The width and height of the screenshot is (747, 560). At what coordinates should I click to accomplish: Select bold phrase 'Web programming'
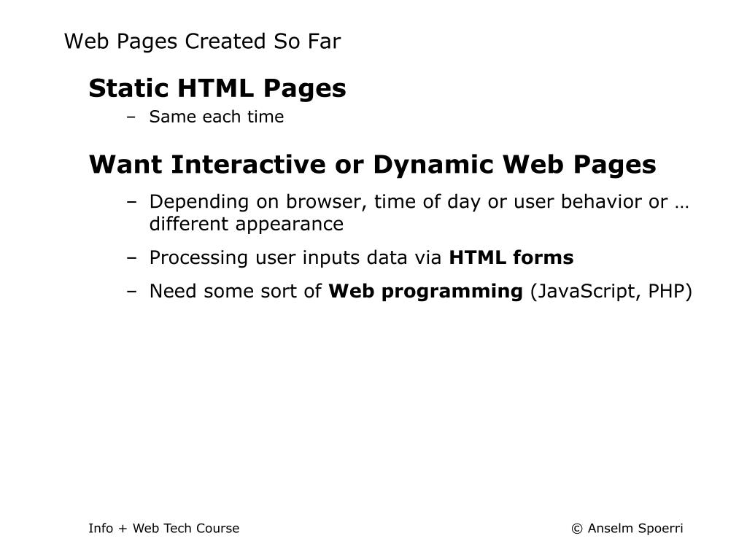click(425, 292)
